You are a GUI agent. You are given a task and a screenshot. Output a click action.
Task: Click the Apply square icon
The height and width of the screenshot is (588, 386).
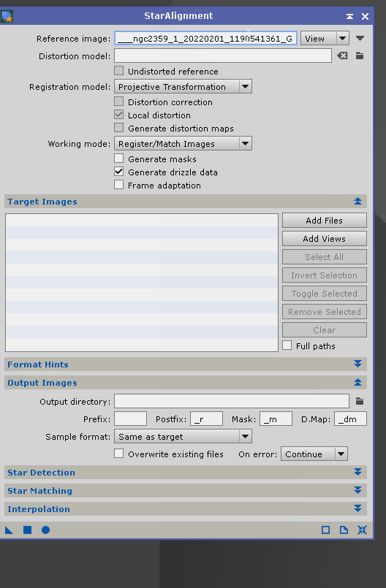(x=27, y=530)
